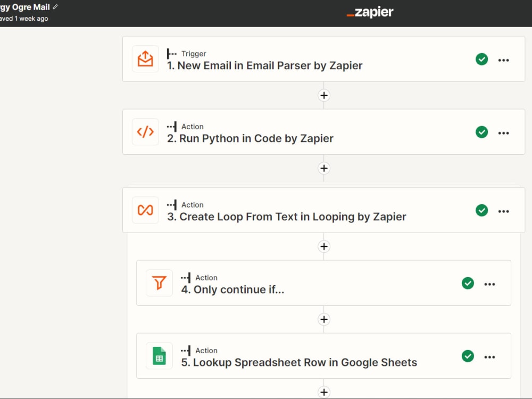Viewport: 532px width, 399px height.
Task: Add a step after the Email Parser trigger
Action: coord(324,95)
